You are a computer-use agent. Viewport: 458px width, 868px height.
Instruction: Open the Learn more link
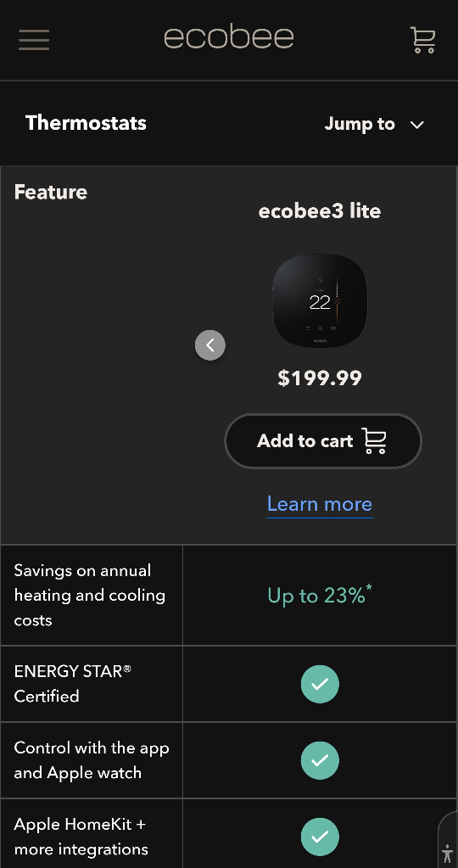coord(320,504)
